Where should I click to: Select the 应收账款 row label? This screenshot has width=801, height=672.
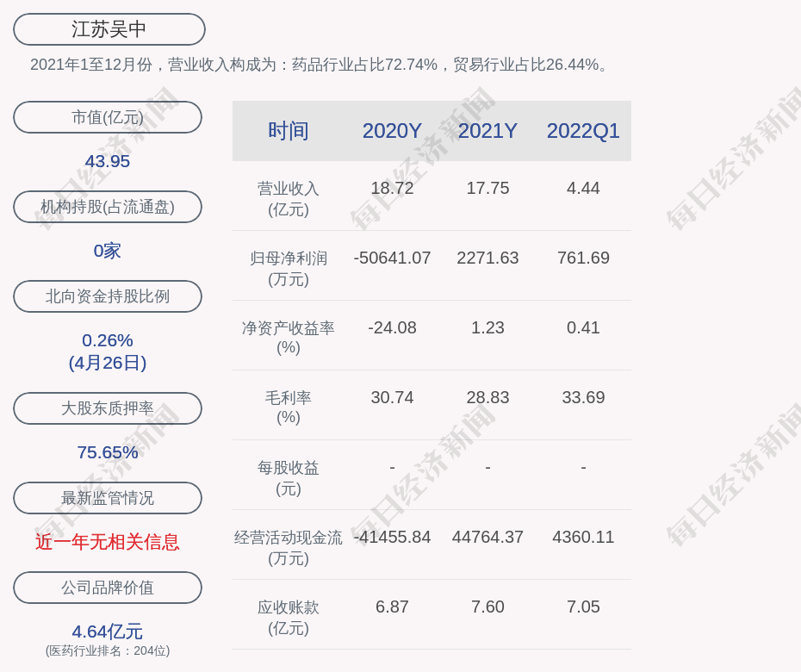point(289,617)
